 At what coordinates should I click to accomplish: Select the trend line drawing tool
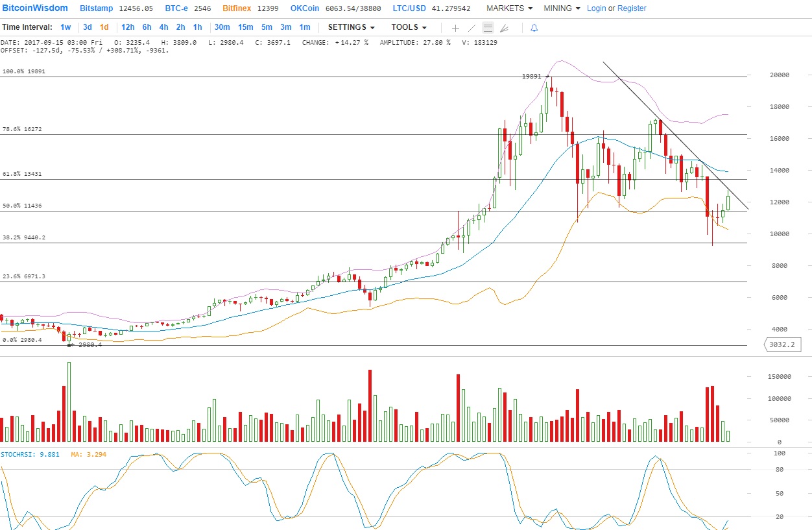(x=472, y=28)
